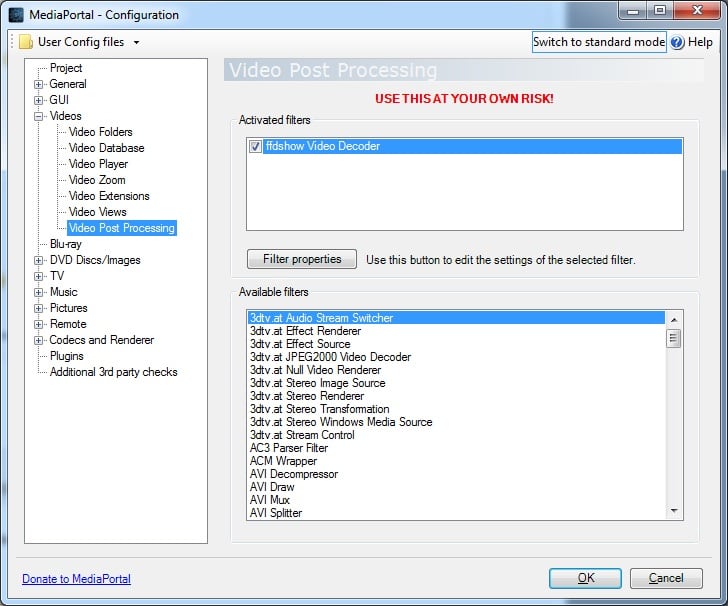Select the Blu-ray tree item
Image resolution: width=728 pixels, height=606 pixels.
66,244
